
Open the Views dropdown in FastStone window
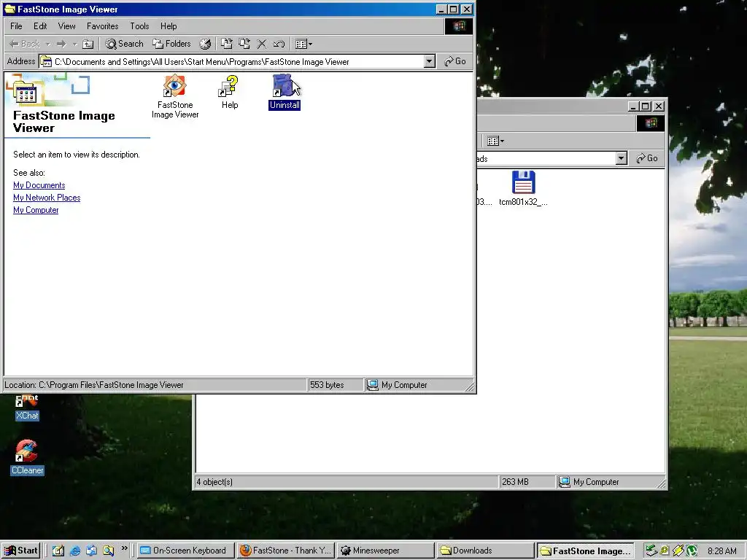pyautogui.click(x=303, y=44)
